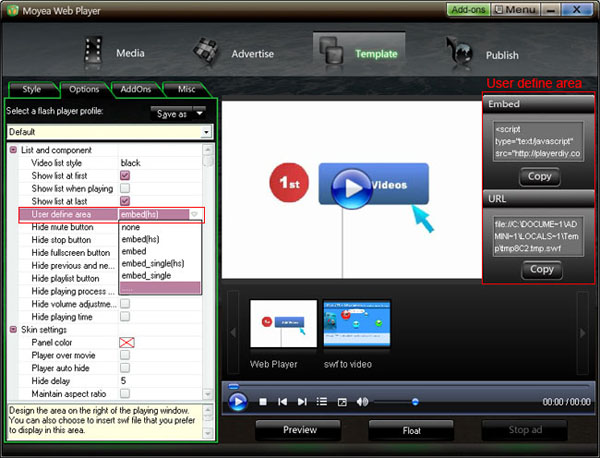Open the Menu in the title bar

(515, 10)
